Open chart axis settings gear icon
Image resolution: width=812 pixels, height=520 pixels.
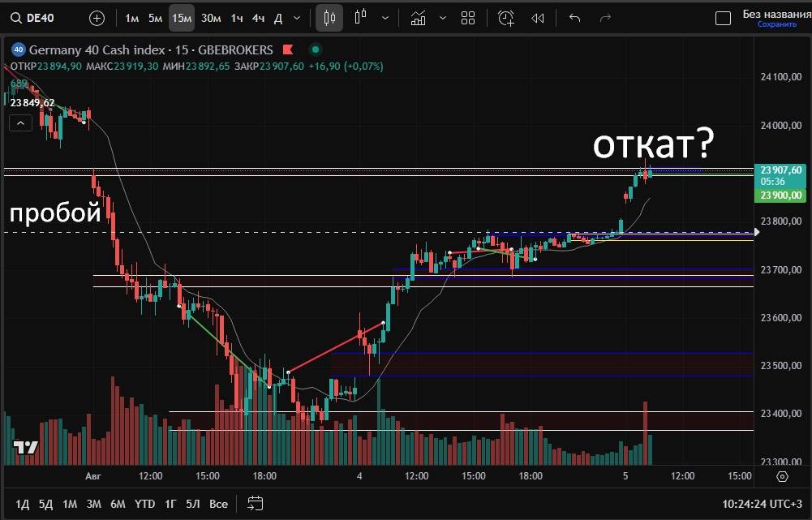tap(783, 476)
